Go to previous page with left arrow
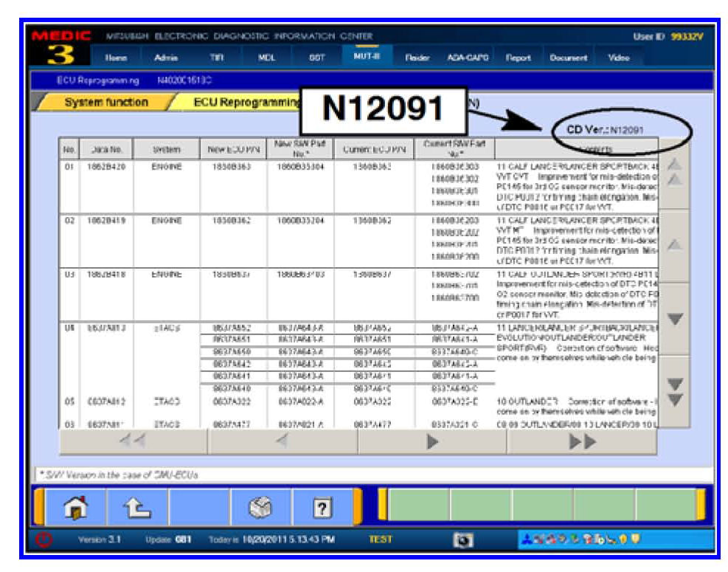 (282, 441)
